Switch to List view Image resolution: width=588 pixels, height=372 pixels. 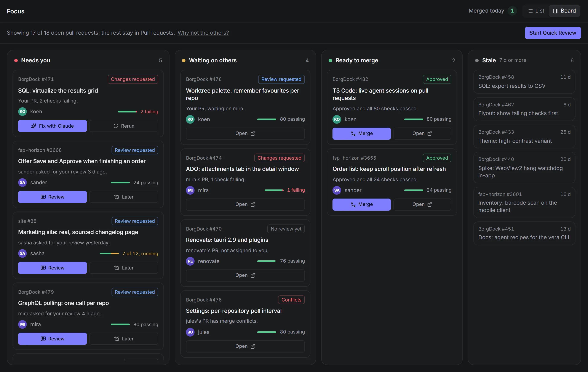[536, 11]
